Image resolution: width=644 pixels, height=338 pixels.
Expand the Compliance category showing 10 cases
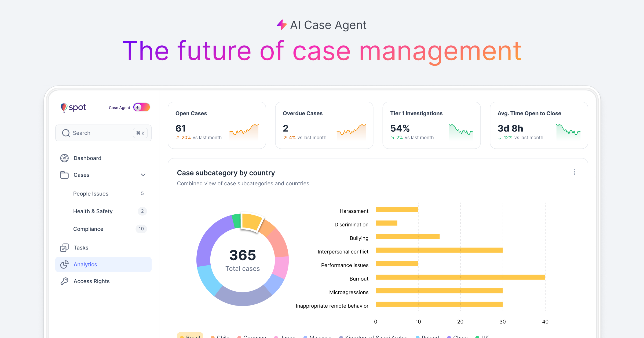coord(88,229)
